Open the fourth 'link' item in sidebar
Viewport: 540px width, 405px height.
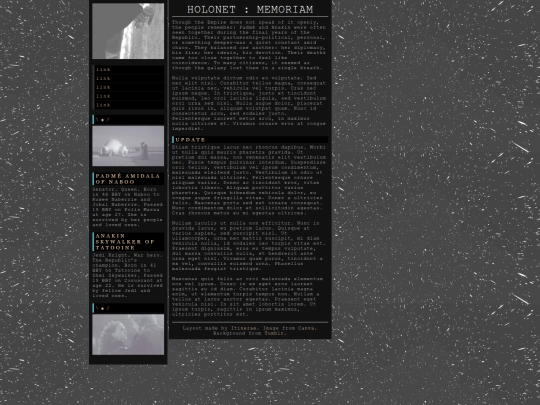coord(128,96)
